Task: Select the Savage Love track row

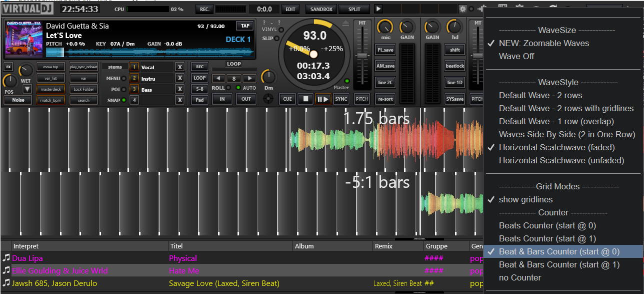Action: point(242,283)
